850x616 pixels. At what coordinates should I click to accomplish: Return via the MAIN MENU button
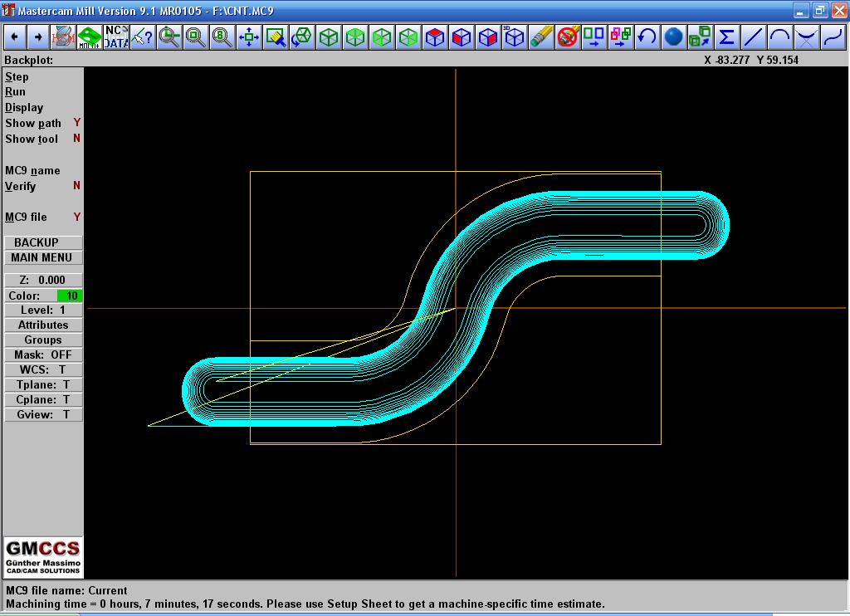click(x=43, y=257)
